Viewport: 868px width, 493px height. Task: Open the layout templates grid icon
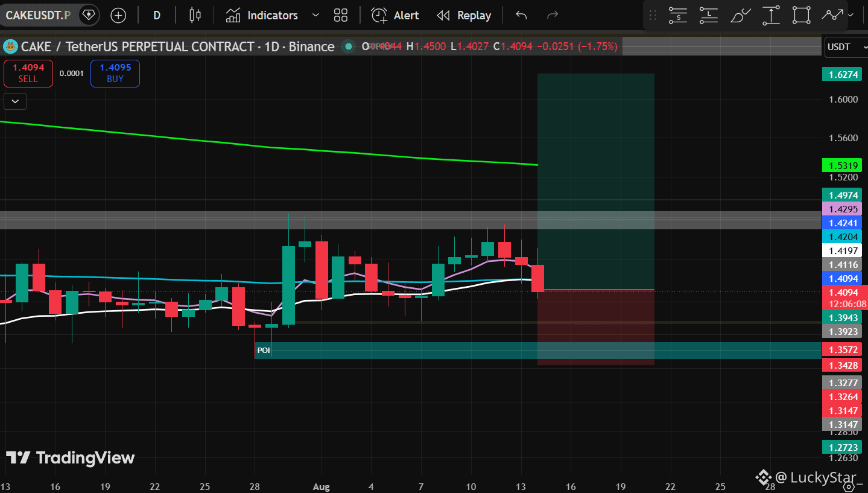point(341,15)
